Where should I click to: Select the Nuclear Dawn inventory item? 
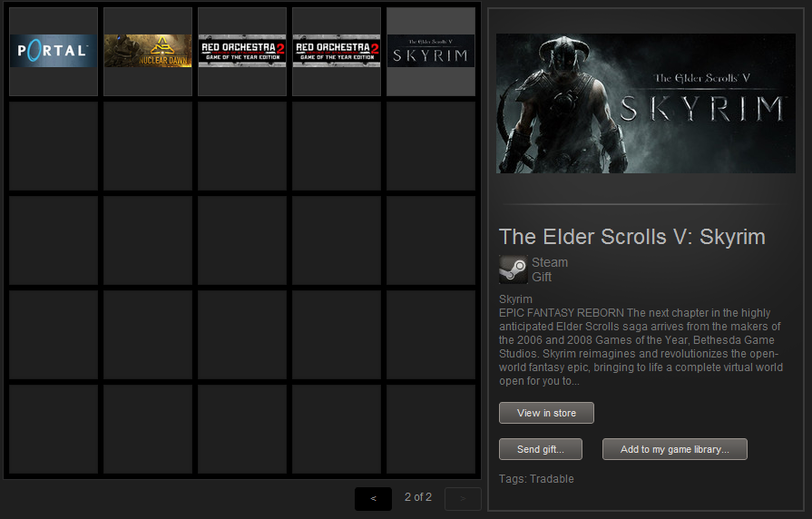148,52
